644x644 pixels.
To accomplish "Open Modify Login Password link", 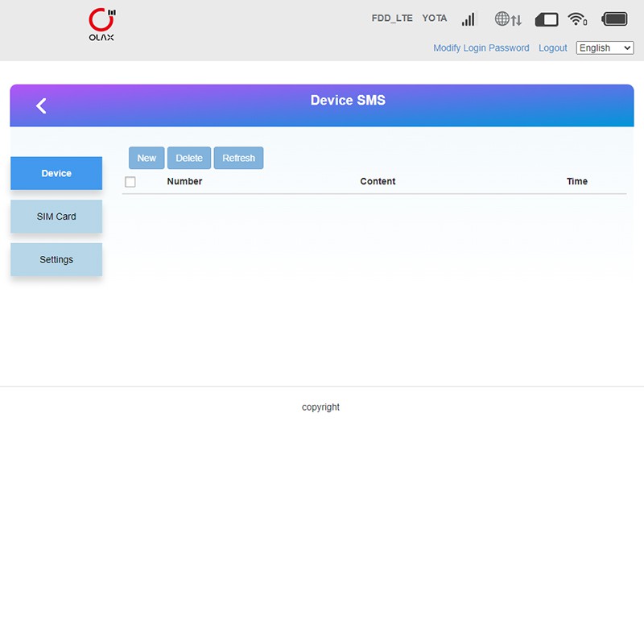I will coord(481,48).
